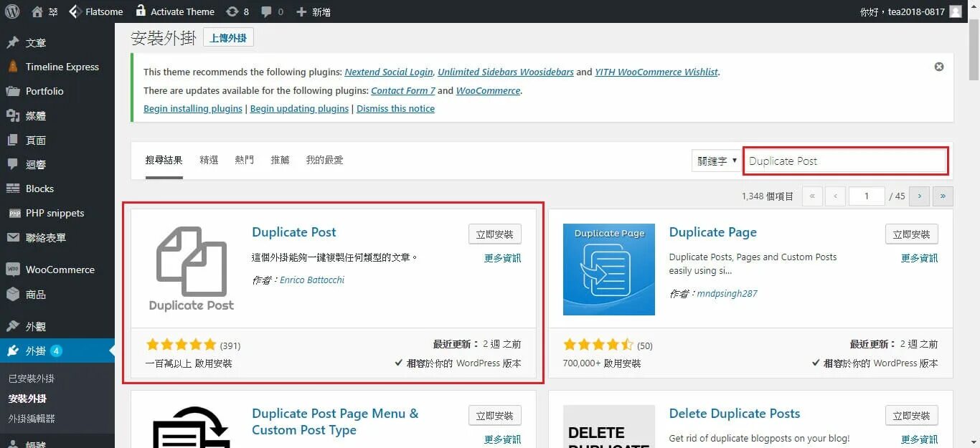Viewport: 980px width, 448px height.
Task: Open author Enrico Battocchi link
Action: tap(312, 280)
